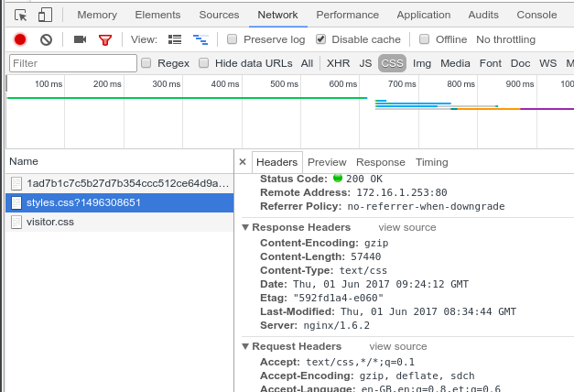Enable the Preserve log checkbox
The width and height of the screenshot is (574, 392).
233,38
